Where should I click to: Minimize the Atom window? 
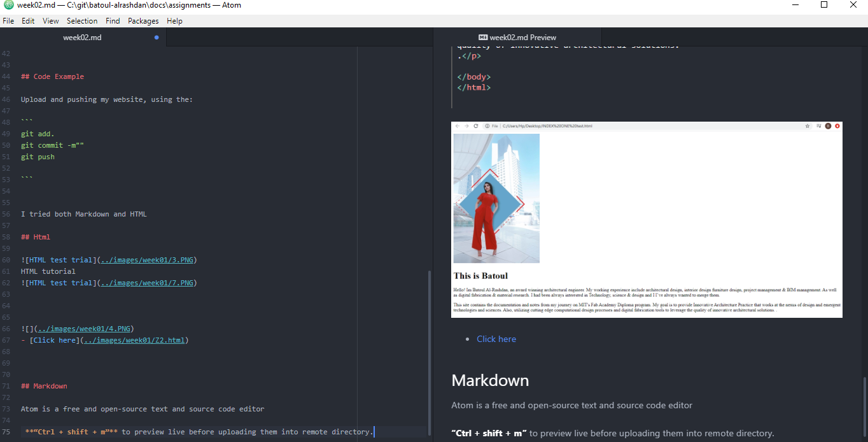pyautogui.click(x=795, y=5)
